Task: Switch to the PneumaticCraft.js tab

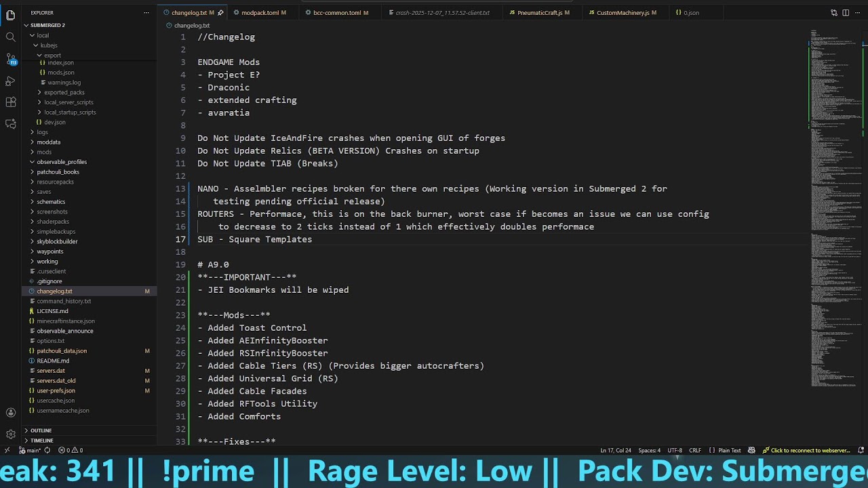Action: click(543, 13)
